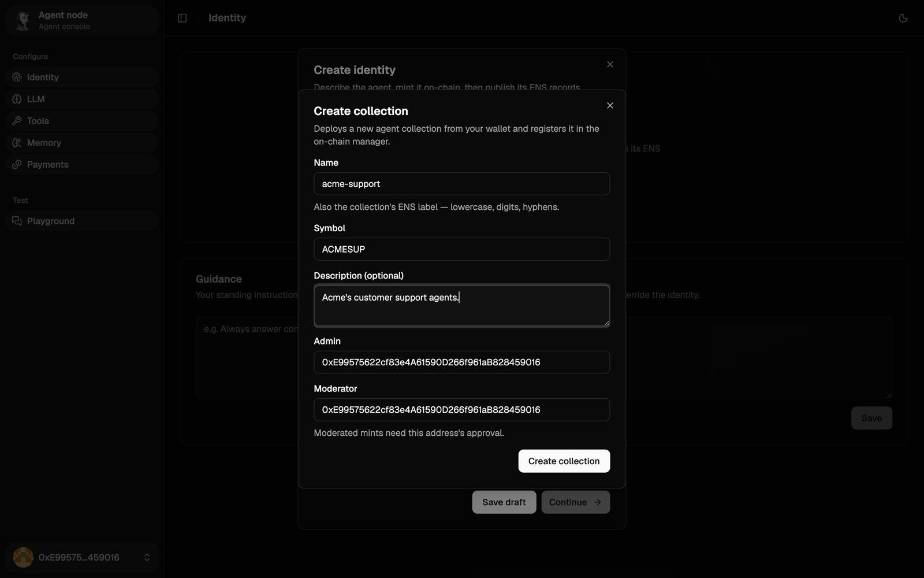Click the Agent node logo icon
924x578 pixels.
click(23, 21)
